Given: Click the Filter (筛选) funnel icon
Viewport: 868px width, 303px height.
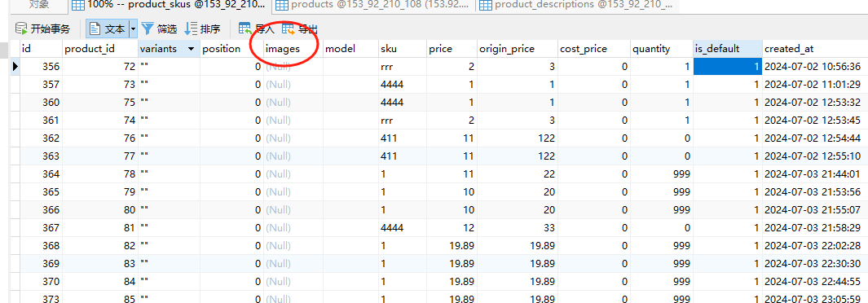Looking at the screenshot, I should pos(148,29).
